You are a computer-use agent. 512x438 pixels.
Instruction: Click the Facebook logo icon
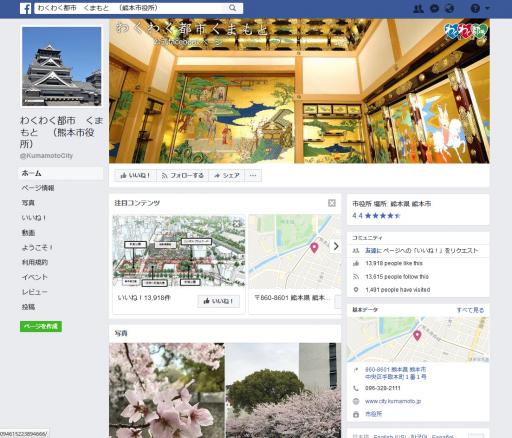coord(25,8)
